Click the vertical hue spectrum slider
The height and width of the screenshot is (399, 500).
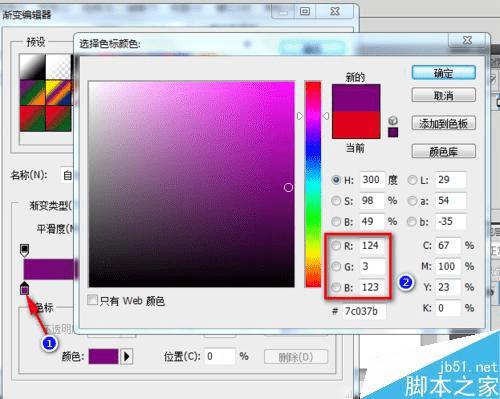[x=313, y=184]
